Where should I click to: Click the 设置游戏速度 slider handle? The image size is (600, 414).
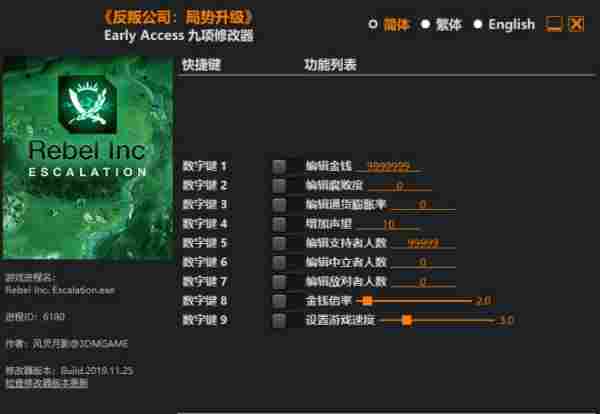[408, 320]
